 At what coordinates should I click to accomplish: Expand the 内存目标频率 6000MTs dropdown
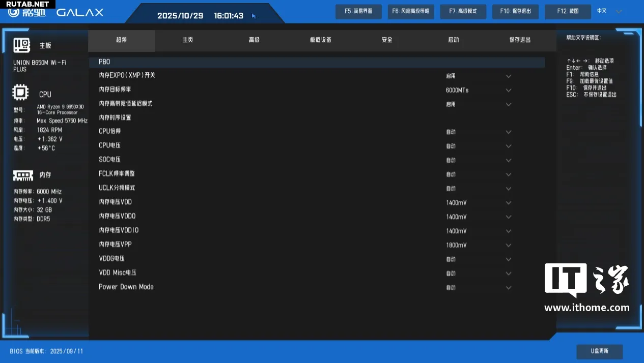(508, 90)
